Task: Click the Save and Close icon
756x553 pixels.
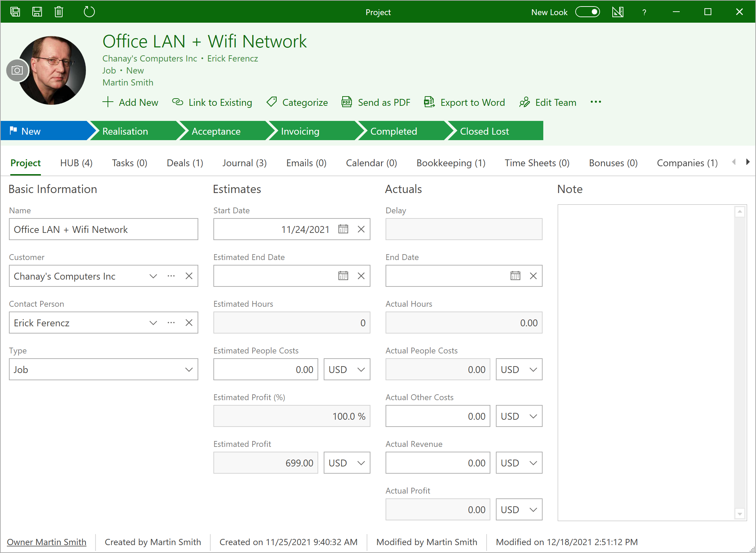Action: pyautogui.click(x=15, y=12)
